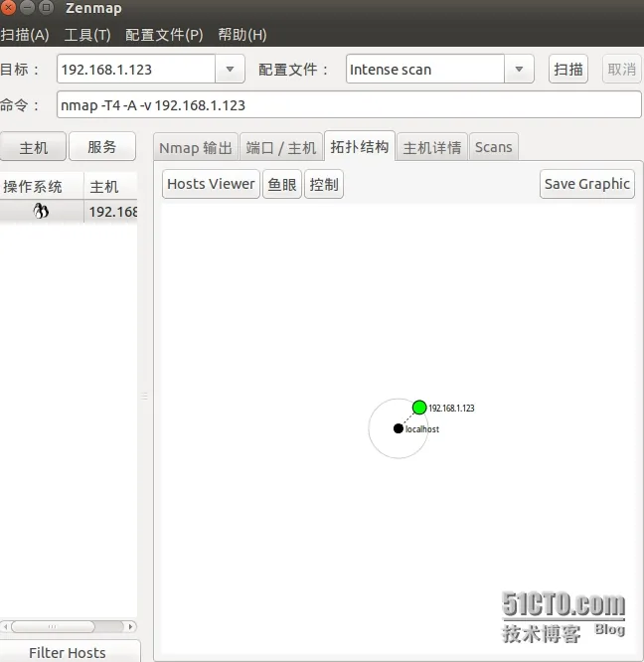Image resolution: width=644 pixels, height=662 pixels.
Task: Close the Zenmap window
Action: [8, 7]
